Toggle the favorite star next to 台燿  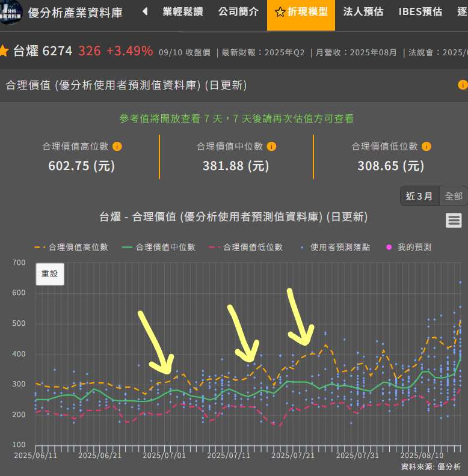pyautogui.click(x=4, y=50)
